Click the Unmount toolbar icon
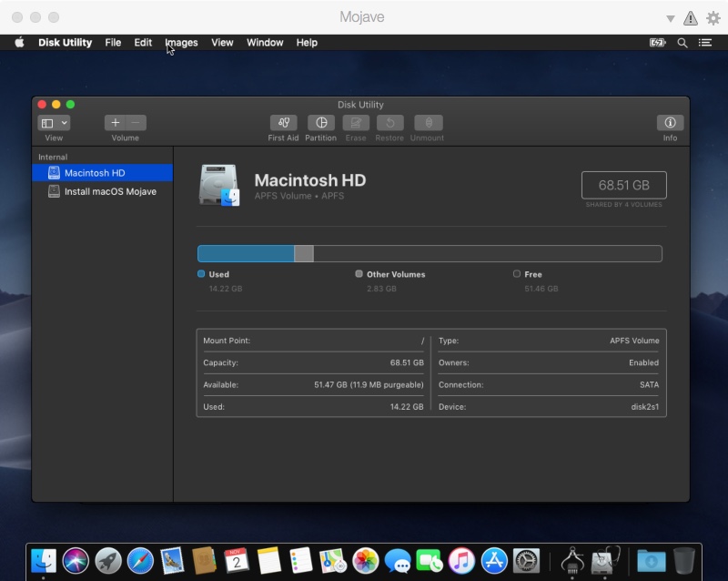The image size is (728, 581). click(x=428, y=123)
